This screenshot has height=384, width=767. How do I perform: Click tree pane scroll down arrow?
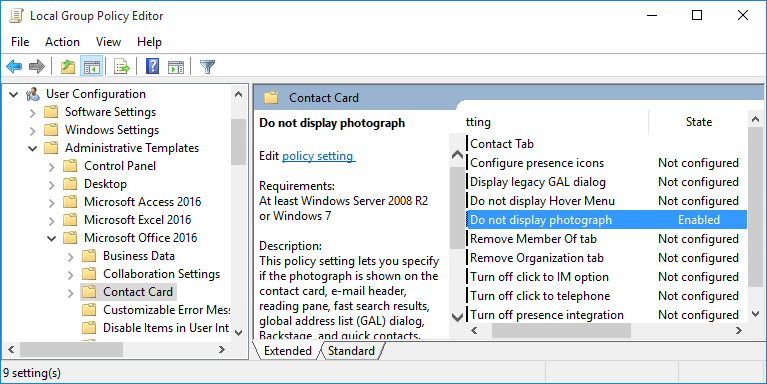[x=238, y=332]
